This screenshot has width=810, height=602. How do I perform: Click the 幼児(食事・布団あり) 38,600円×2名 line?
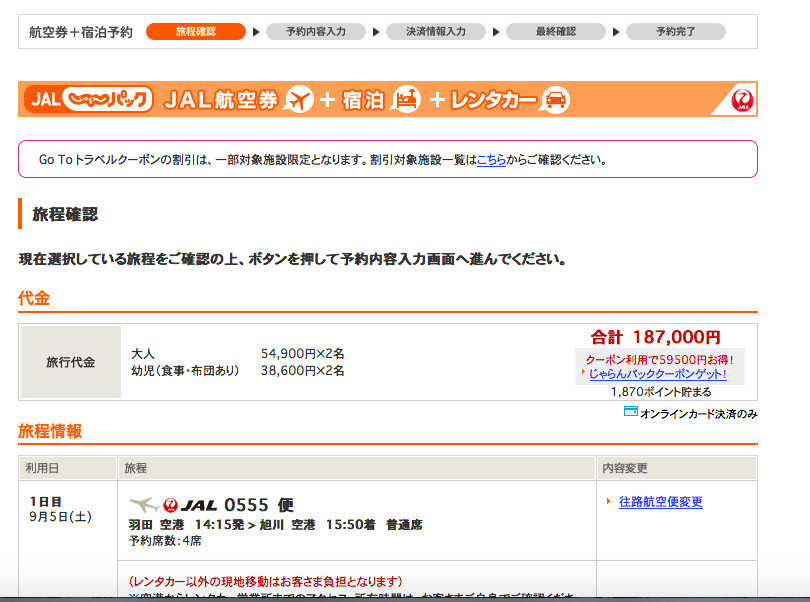point(238,371)
